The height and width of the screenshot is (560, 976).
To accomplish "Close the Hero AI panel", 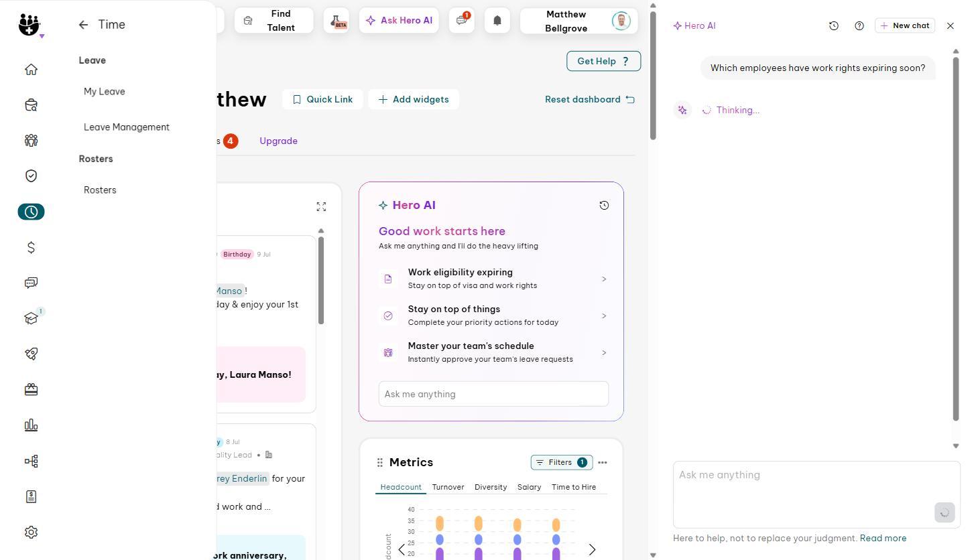I will [x=951, y=25].
